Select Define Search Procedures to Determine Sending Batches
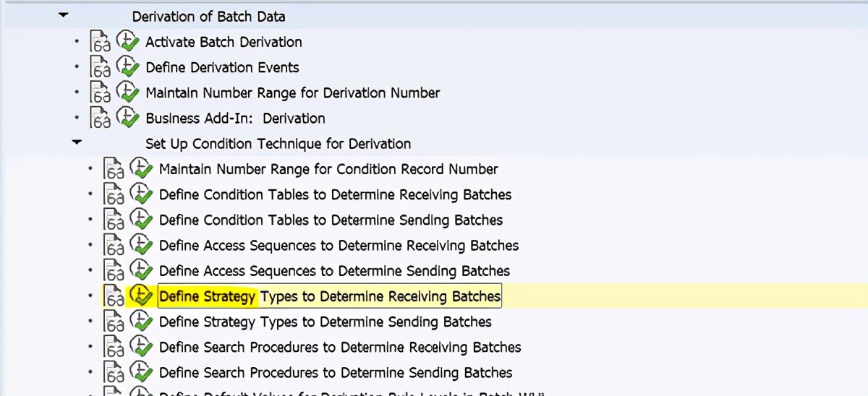The width and height of the screenshot is (868, 396). (336, 374)
